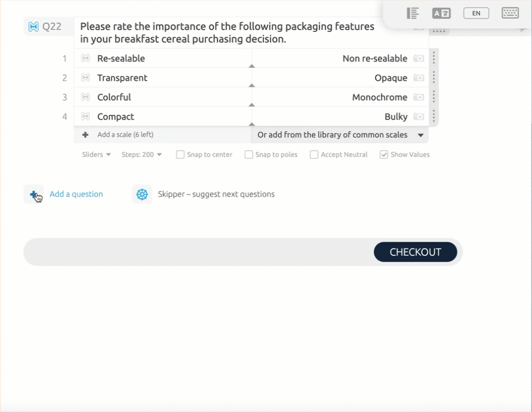Expand the Steps: 200 dropdown
This screenshot has width=532, height=412.
click(x=142, y=155)
